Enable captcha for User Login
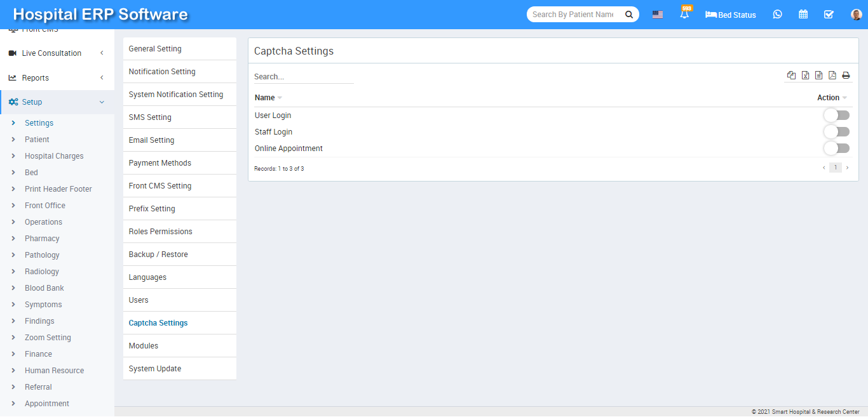 pos(836,116)
